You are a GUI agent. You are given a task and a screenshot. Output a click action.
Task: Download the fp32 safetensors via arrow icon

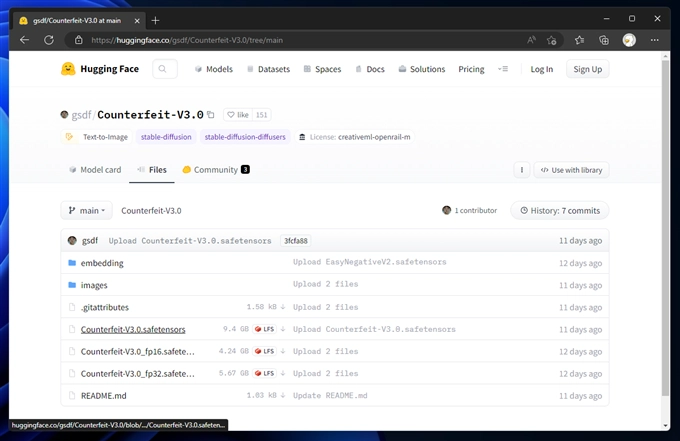pos(283,373)
